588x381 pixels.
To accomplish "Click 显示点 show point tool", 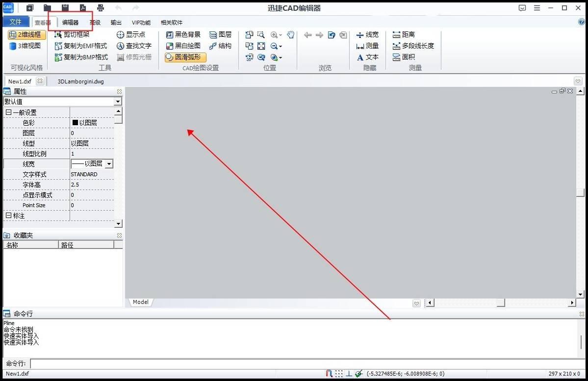I will 131,34.
